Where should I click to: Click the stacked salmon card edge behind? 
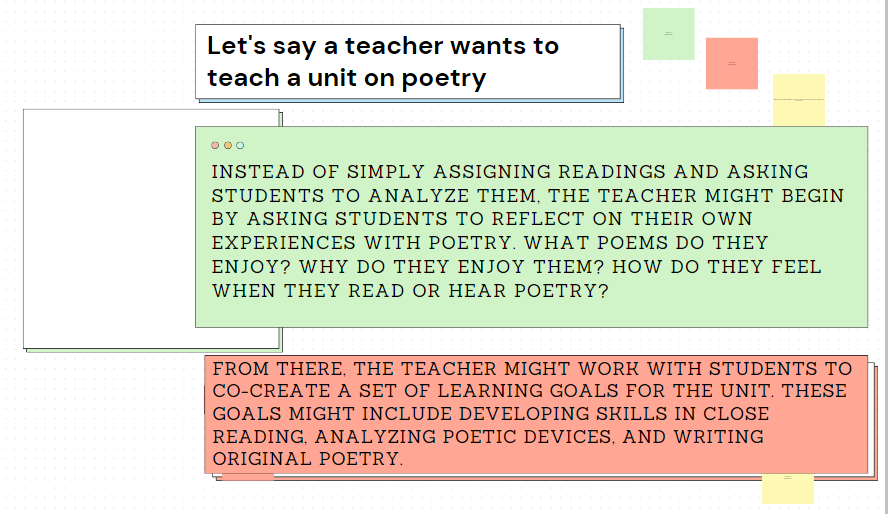tap(873, 422)
